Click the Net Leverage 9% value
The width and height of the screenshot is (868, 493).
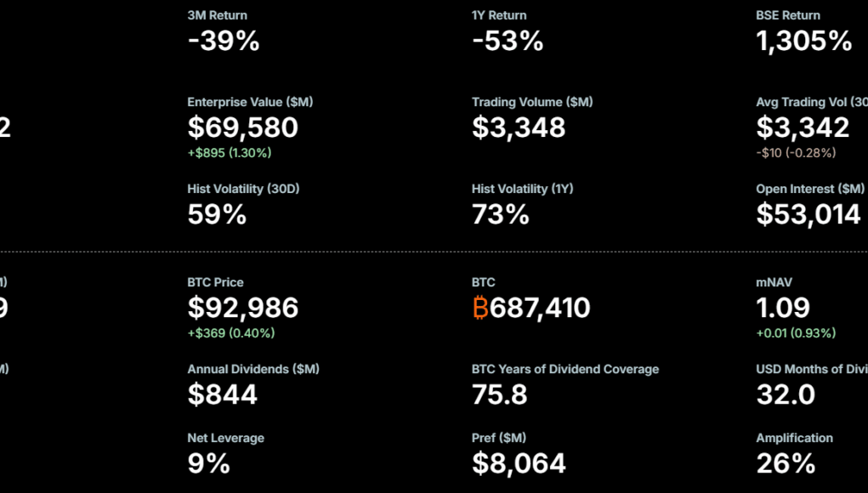click(209, 463)
